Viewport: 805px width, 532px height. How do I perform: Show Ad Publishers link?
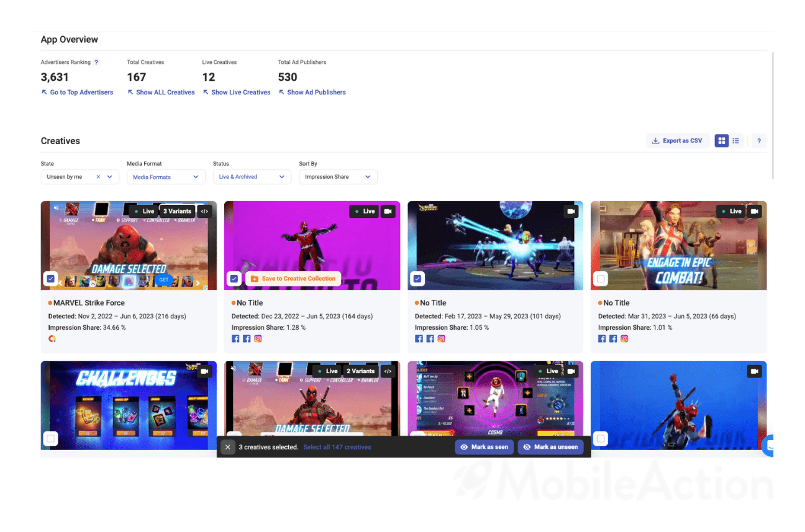[312, 92]
